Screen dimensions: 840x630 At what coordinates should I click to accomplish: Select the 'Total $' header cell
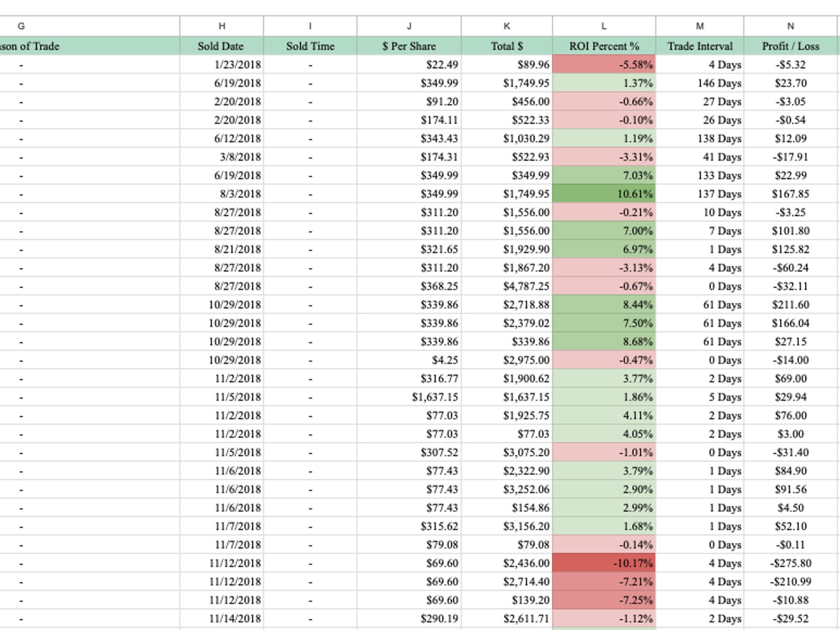click(507, 46)
